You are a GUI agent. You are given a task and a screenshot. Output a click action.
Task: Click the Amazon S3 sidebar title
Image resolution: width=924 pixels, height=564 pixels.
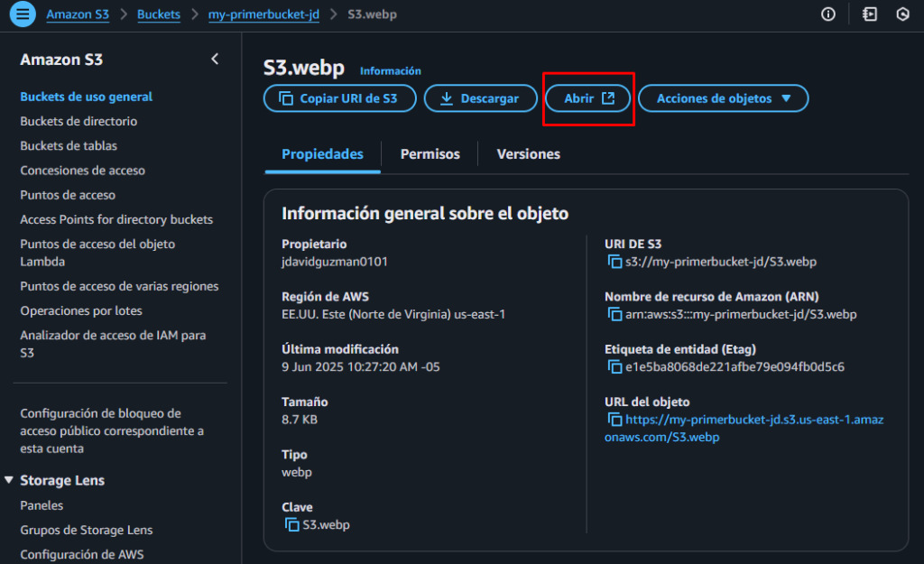(61, 60)
